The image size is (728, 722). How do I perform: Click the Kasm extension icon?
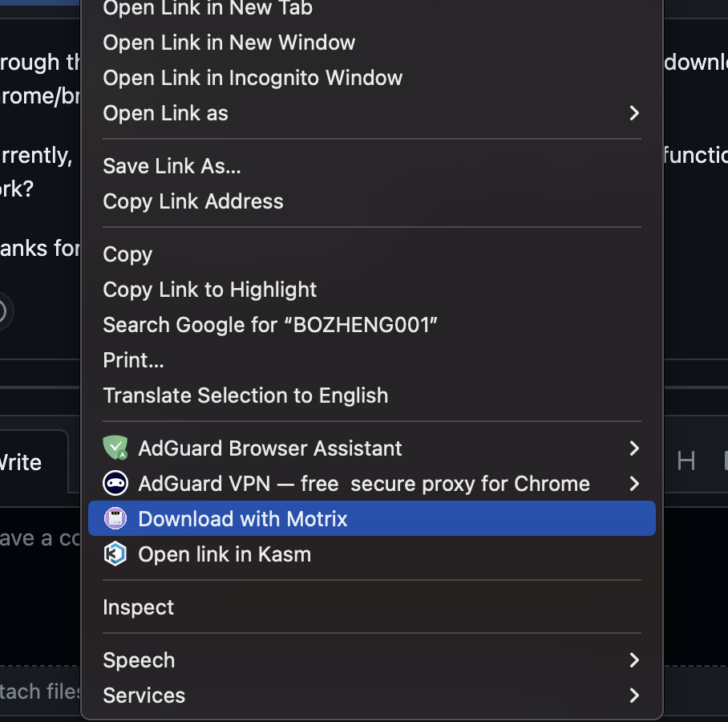coord(116,554)
